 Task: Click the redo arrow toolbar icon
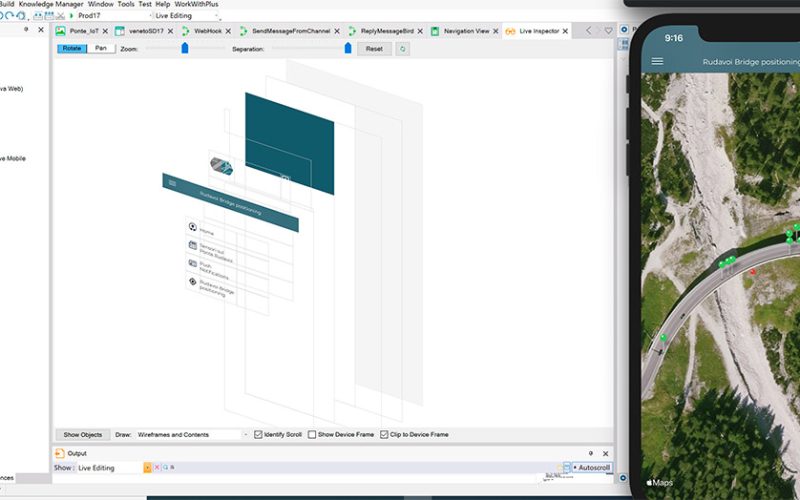9,16
